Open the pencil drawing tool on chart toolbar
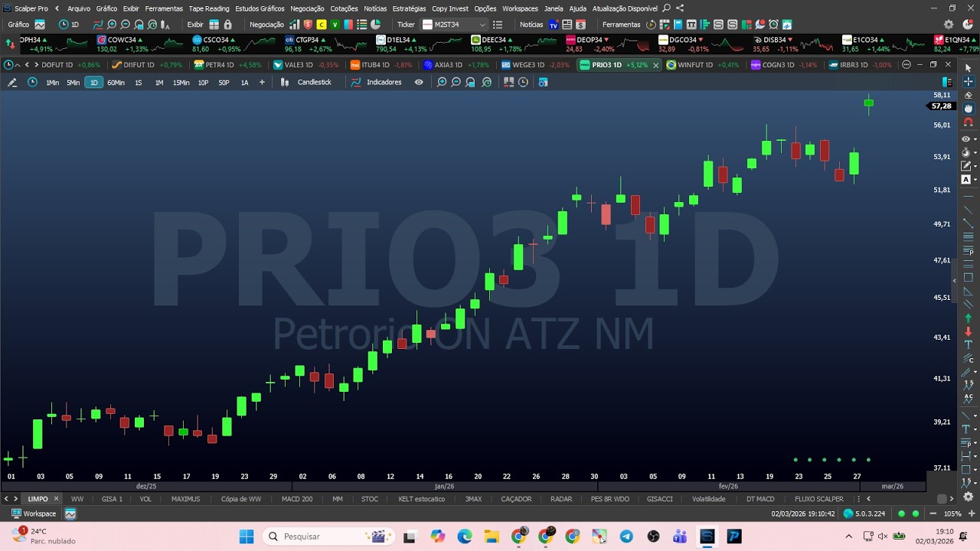 pos(11,82)
